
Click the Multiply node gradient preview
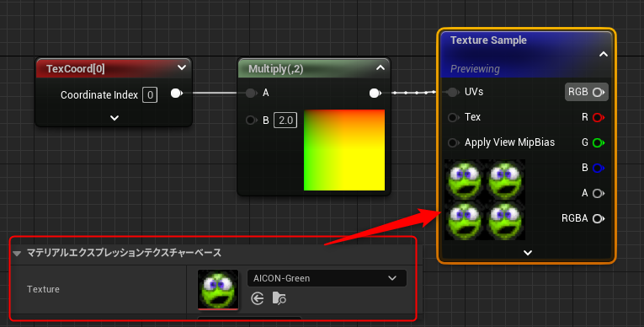click(344, 150)
